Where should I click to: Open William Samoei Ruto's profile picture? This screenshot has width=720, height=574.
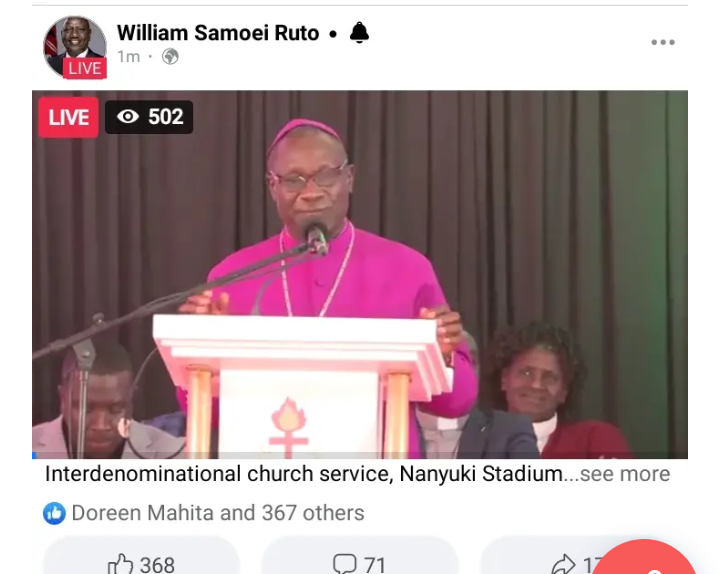[75, 46]
